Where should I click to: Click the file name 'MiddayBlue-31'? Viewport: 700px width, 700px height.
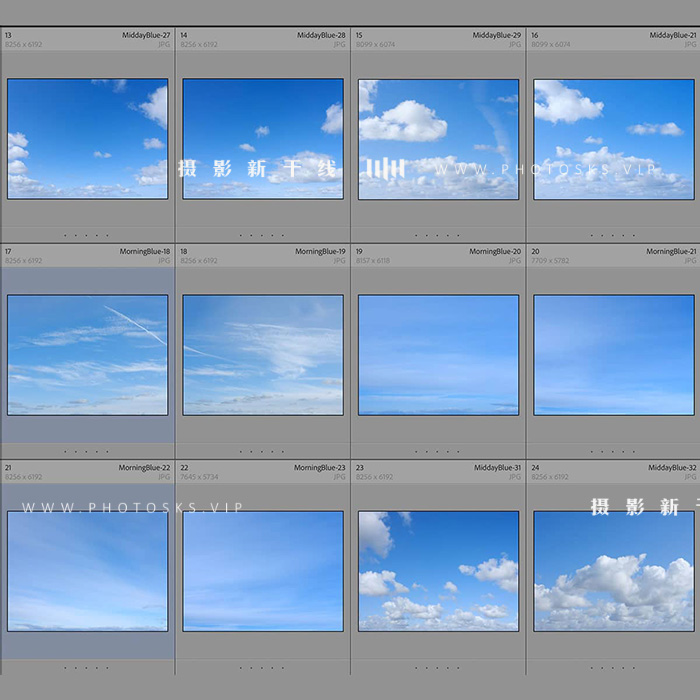(497, 468)
